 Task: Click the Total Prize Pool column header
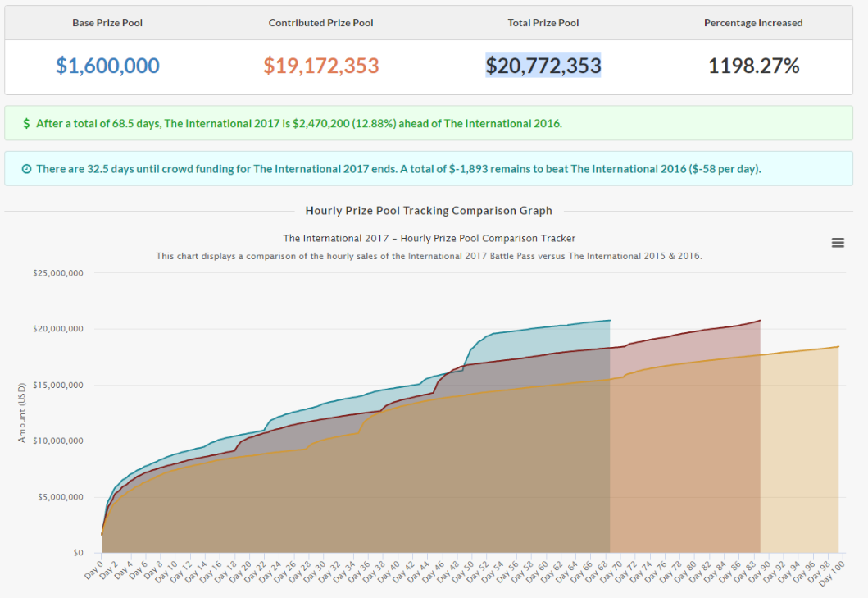point(543,23)
